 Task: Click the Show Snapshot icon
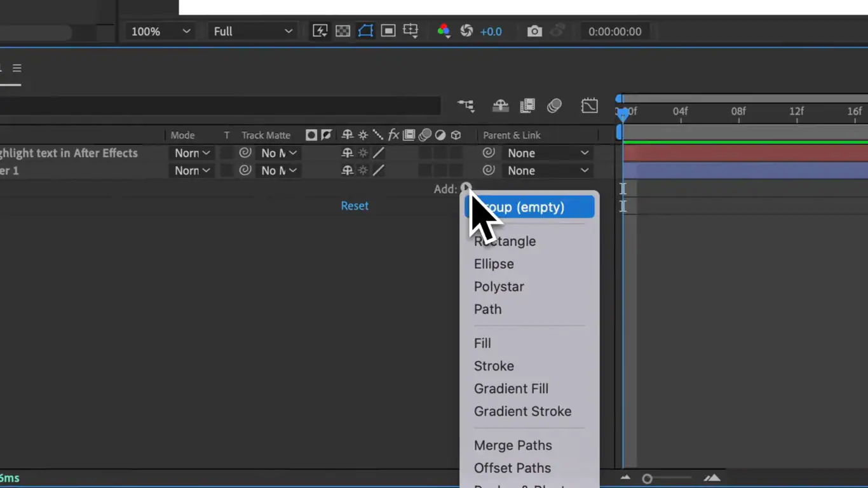pos(557,31)
